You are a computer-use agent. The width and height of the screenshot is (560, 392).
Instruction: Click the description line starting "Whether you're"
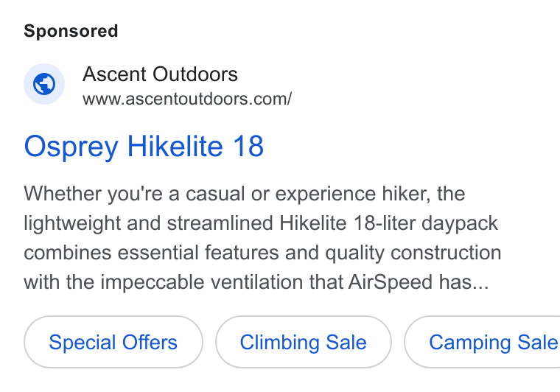[245, 194]
